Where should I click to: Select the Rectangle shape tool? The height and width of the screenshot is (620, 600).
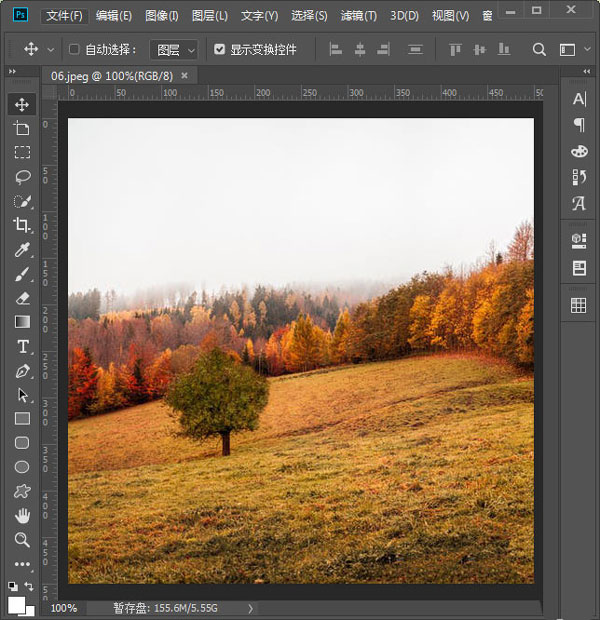click(22, 418)
